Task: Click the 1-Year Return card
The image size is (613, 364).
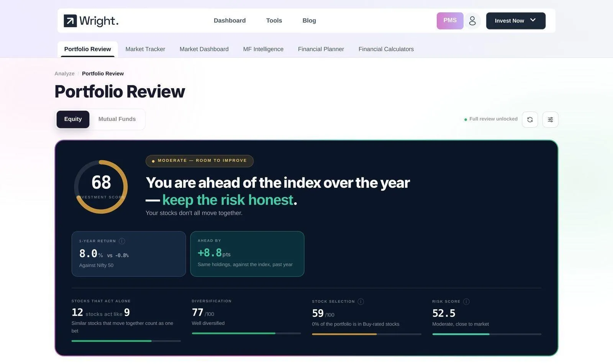Action: 129,254
